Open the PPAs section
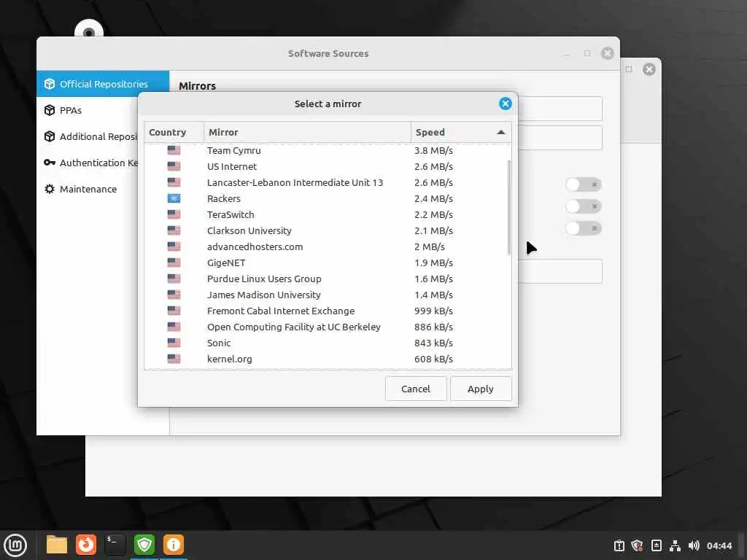This screenshot has width=747, height=560. point(88,110)
